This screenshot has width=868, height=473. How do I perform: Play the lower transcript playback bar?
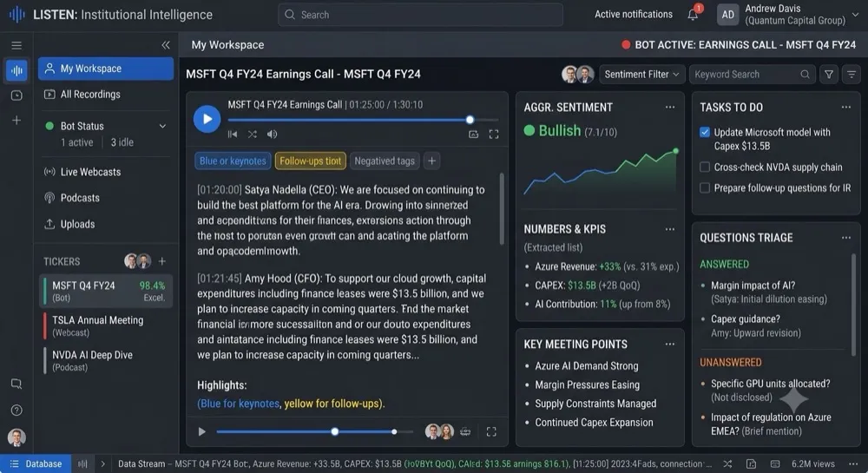202,431
